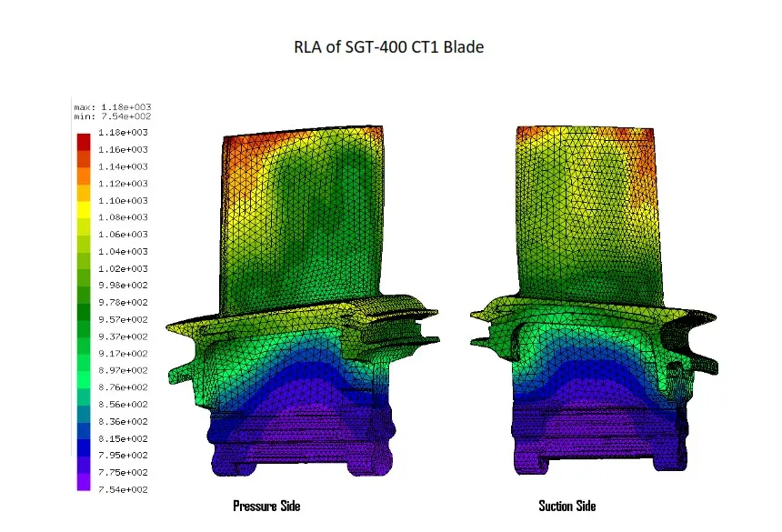This screenshot has height=532, width=782.
Task: Click the 'max: 1.18e+003' legend text
Action: 113,107
